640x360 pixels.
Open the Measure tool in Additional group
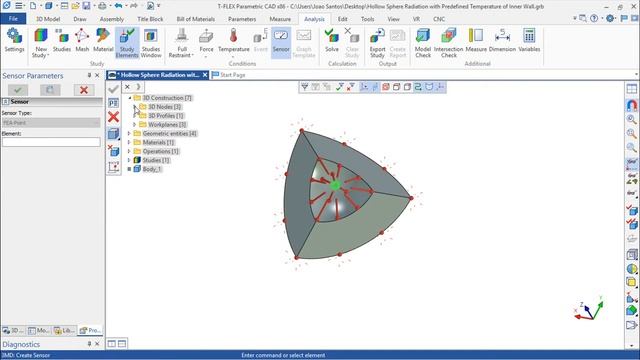(476, 41)
